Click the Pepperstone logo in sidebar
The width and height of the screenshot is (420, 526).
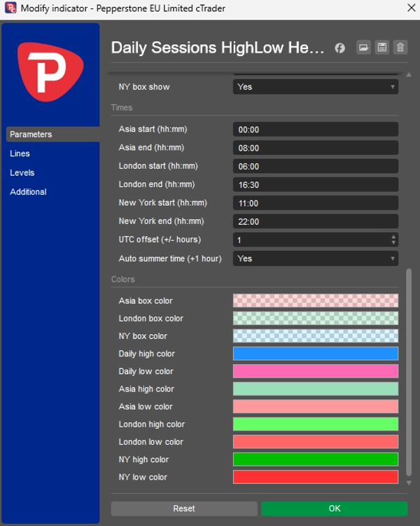[50, 72]
